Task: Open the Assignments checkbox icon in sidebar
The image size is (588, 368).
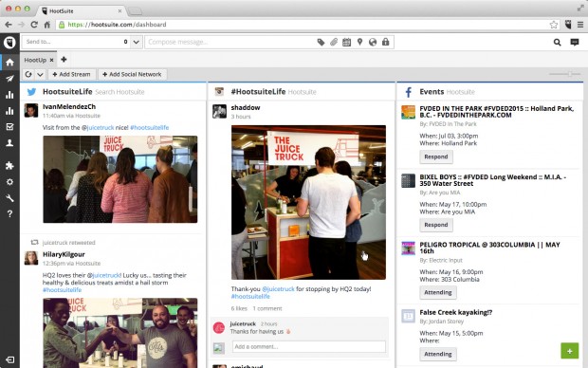Action: [9, 127]
